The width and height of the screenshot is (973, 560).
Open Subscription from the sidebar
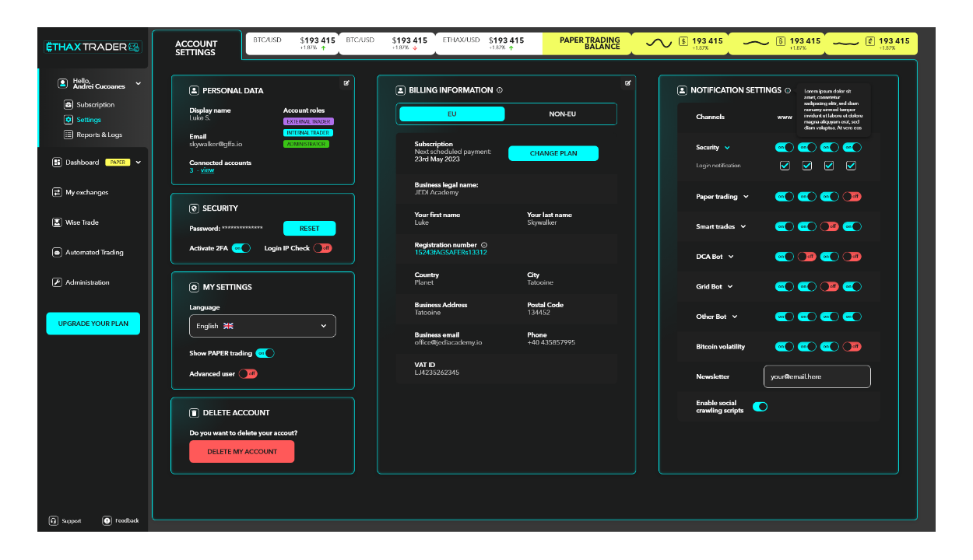coord(93,103)
